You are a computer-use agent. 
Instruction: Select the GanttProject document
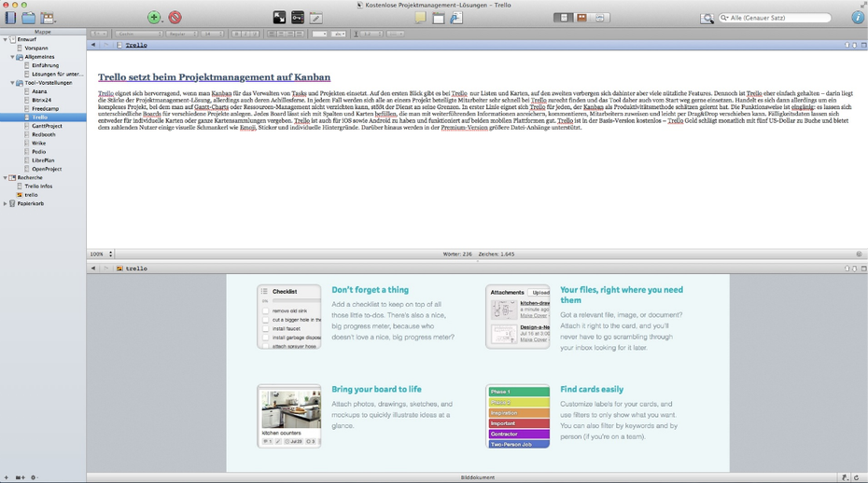pos(47,126)
